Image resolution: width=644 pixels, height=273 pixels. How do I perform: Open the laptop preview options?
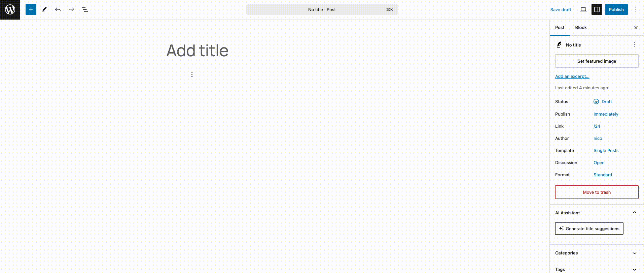[x=583, y=9]
